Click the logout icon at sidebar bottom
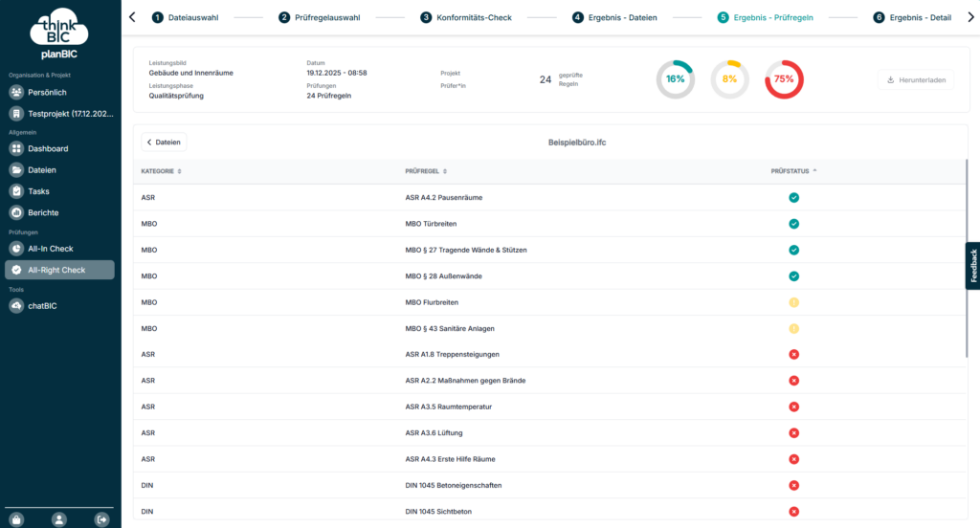 tap(102, 518)
